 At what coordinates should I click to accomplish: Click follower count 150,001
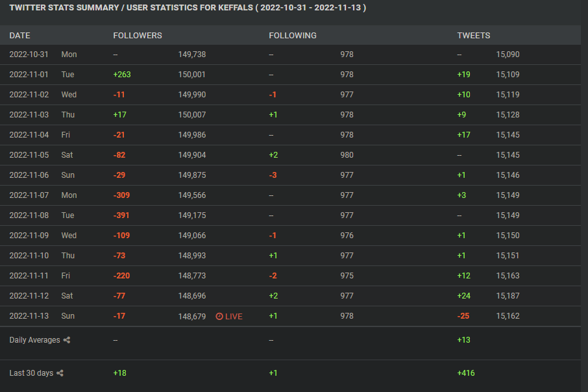191,74
